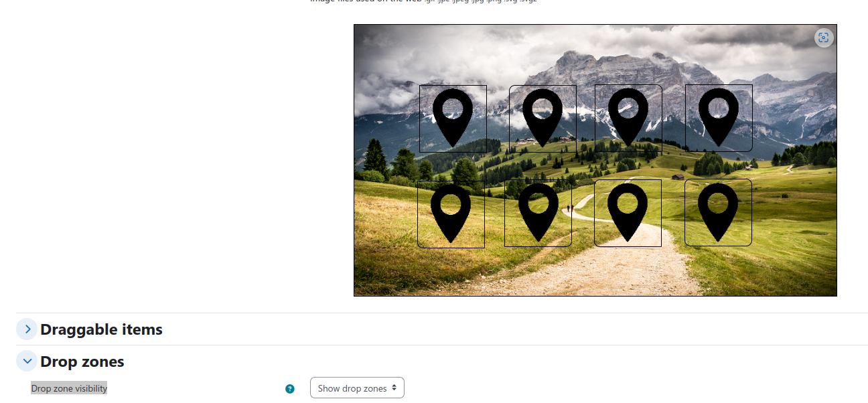This screenshot has width=868, height=403.
Task: Select the bottom-right map pin marker
Action: 718,212
